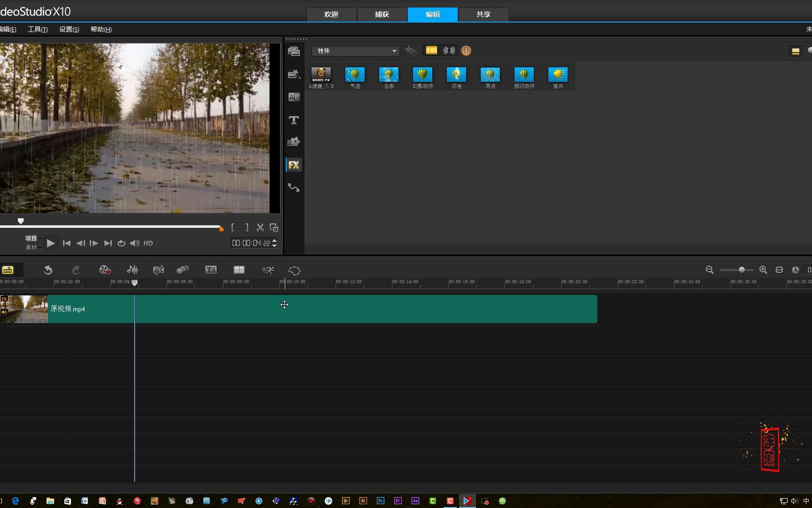The width and height of the screenshot is (812, 508).
Task: Redo the last action
Action: tap(76, 270)
